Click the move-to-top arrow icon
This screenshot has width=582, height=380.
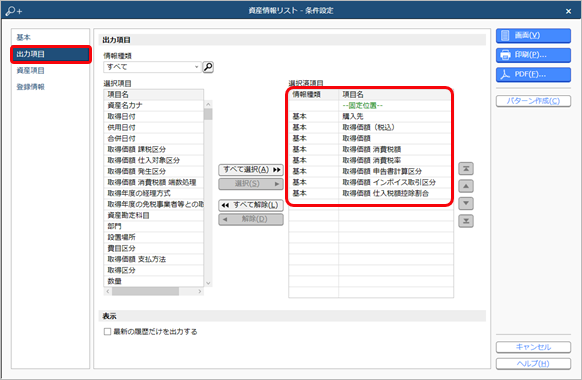[x=466, y=169]
